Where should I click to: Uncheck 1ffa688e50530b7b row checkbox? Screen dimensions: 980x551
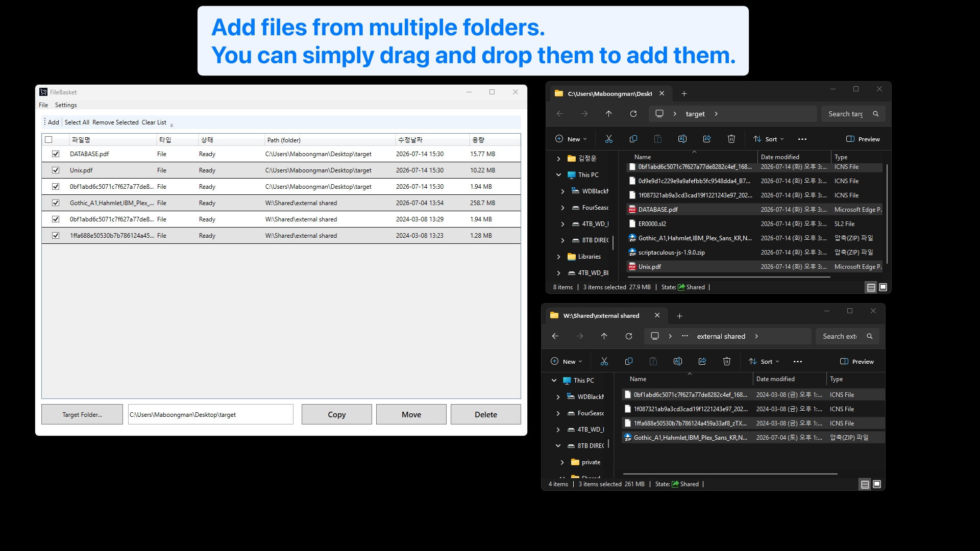click(x=56, y=235)
